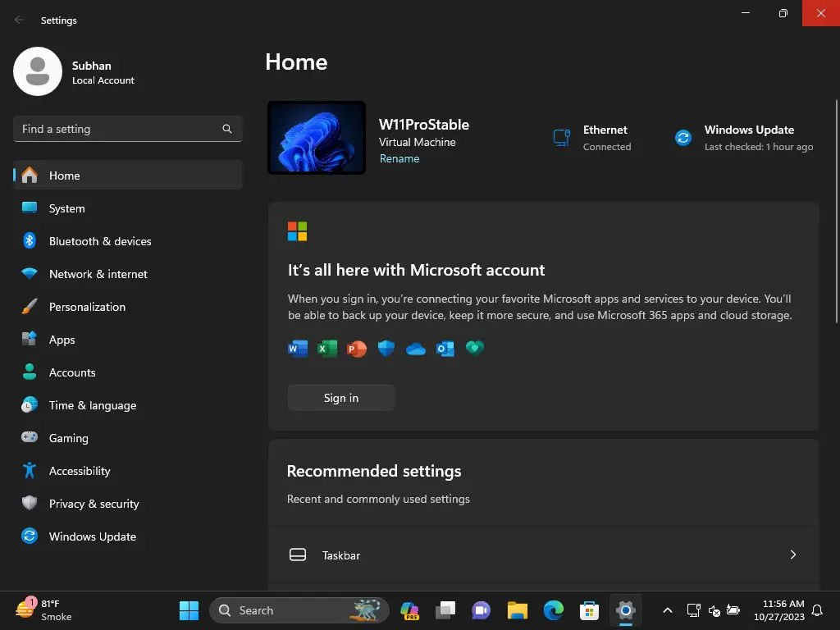Image resolution: width=840 pixels, height=630 pixels.
Task: Click the clock showing 11:56 AM
Action: click(x=779, y=610)
